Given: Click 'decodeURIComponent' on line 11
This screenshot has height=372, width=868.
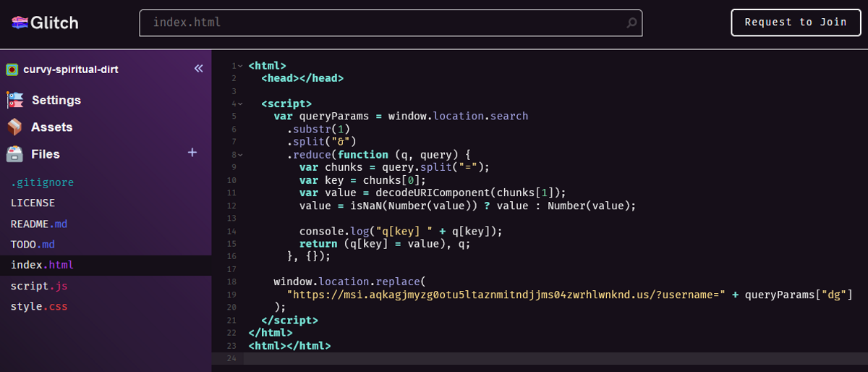Looking at the screenshot, I should click(432, 193).
